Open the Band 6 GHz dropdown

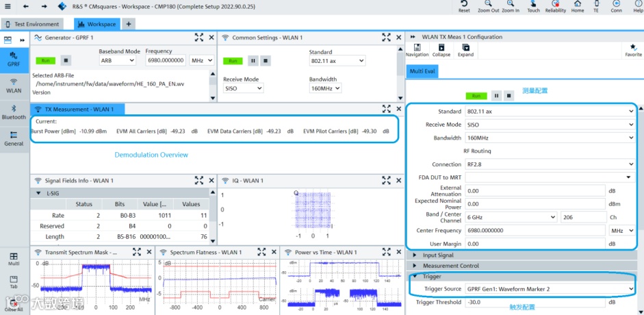click(x=511, y=217)
